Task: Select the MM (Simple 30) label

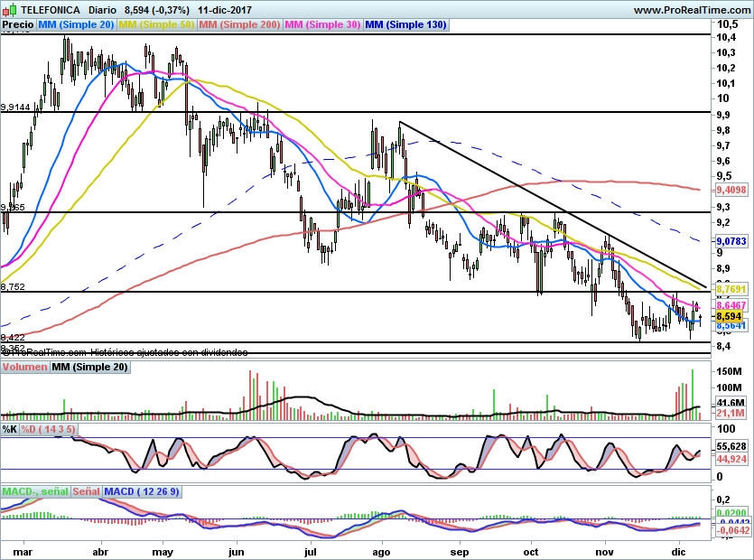Action: [322, 24]
